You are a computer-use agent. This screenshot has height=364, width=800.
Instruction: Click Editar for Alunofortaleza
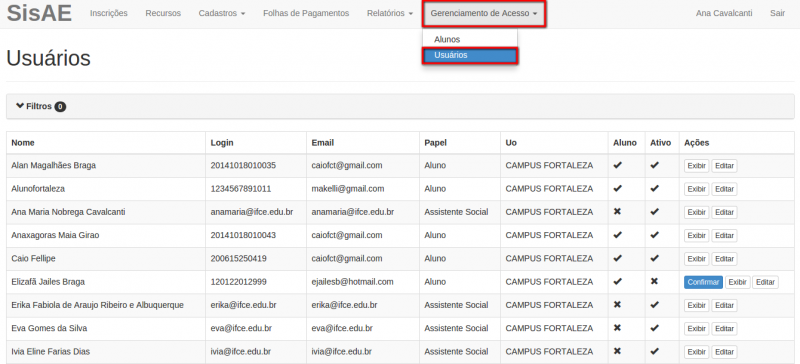[x=724, y=189]
